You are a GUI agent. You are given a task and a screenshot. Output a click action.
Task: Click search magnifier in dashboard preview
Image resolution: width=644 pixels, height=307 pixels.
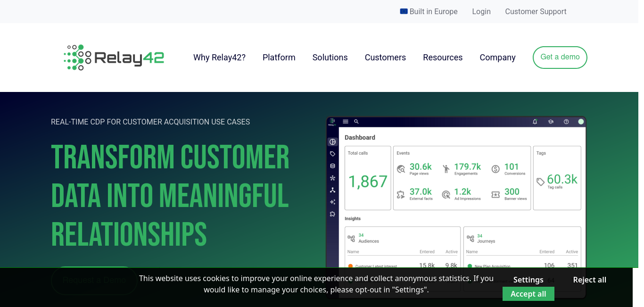pyautogui.click(x=356, y=122)
